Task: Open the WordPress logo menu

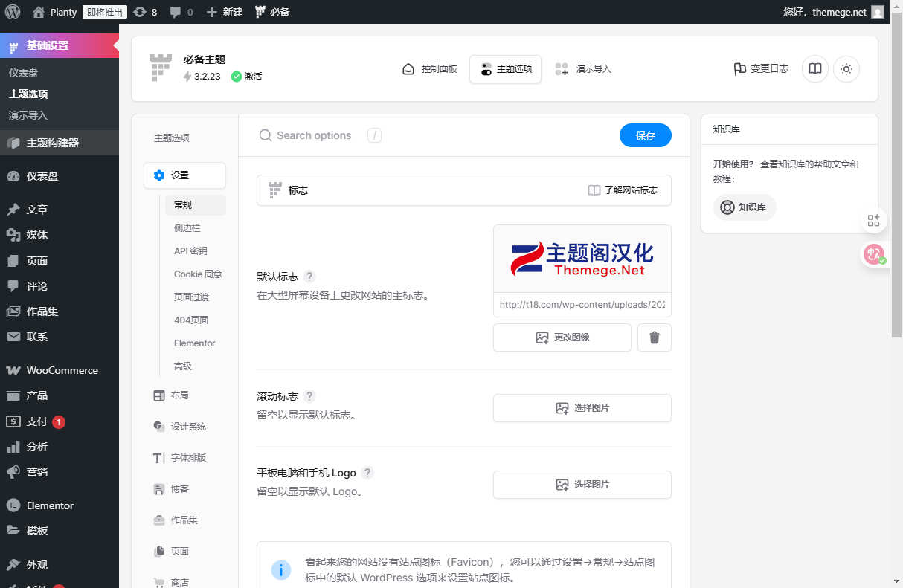Action: [13, 12]
